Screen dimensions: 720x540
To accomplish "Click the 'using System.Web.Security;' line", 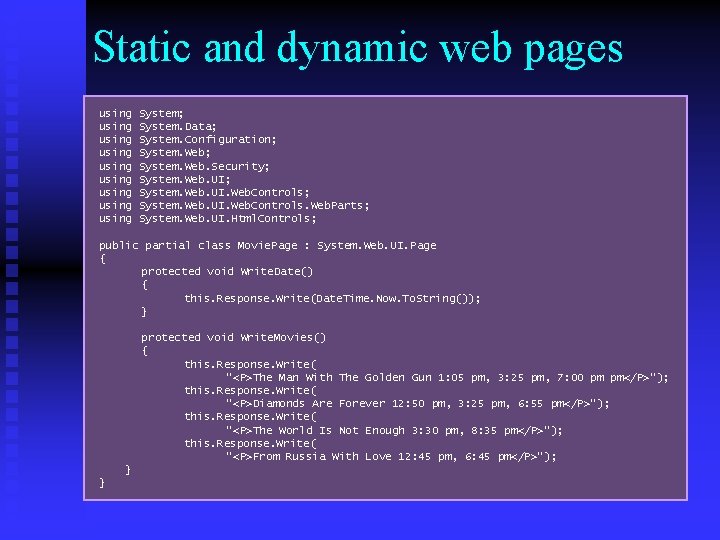I will (184, 166).
